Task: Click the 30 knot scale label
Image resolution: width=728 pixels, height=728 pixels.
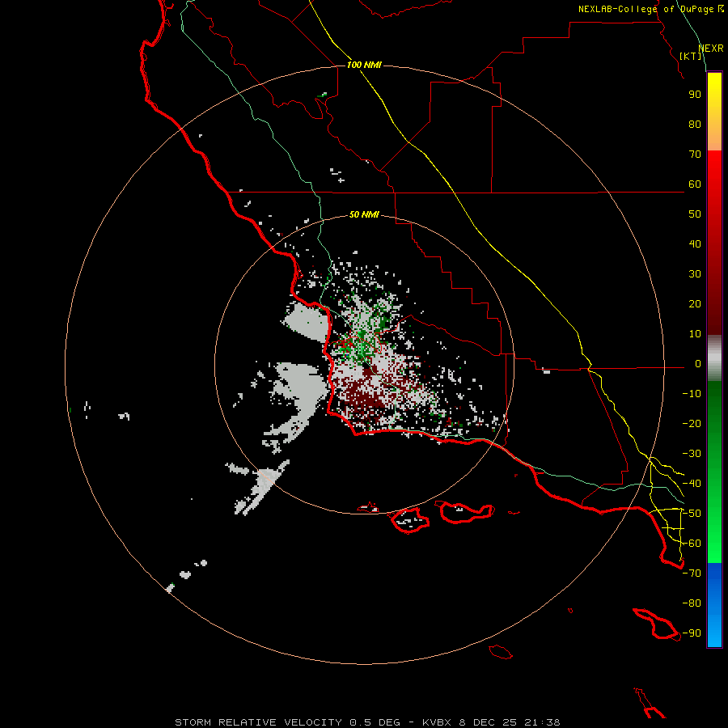Action: (x=695, y=274)
